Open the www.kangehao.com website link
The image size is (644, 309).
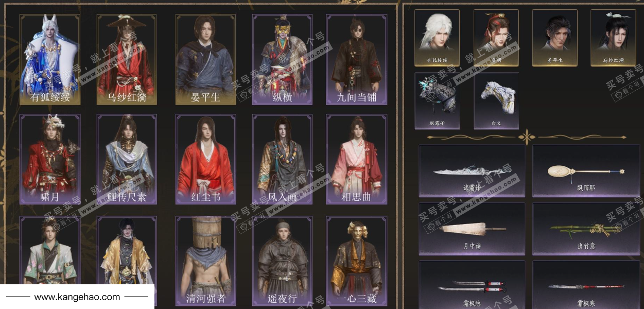click(x=77, y=297)
